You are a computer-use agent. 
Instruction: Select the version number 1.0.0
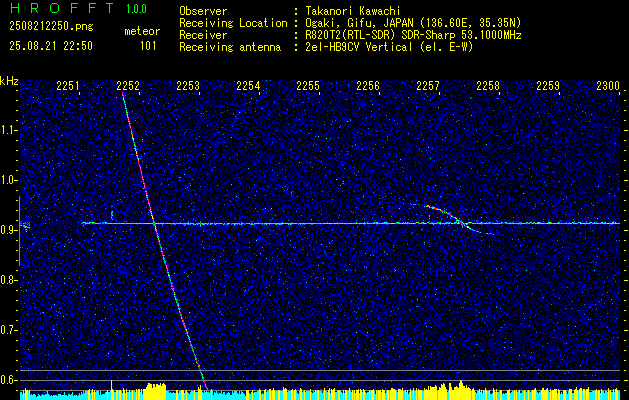[136, 9]
